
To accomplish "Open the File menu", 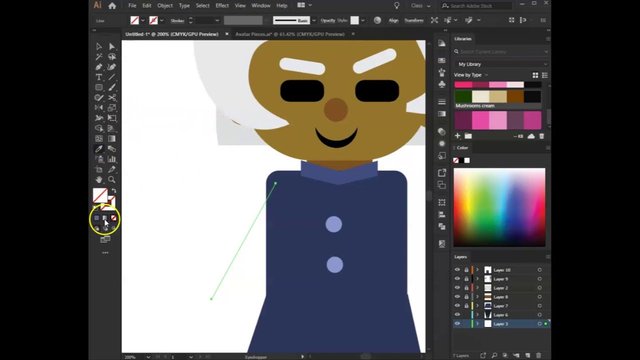I will click(x=132, y=6).
